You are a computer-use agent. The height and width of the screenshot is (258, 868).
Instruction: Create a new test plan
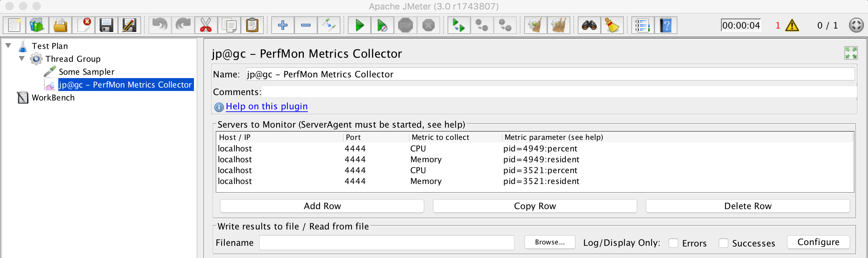(15, 25)
